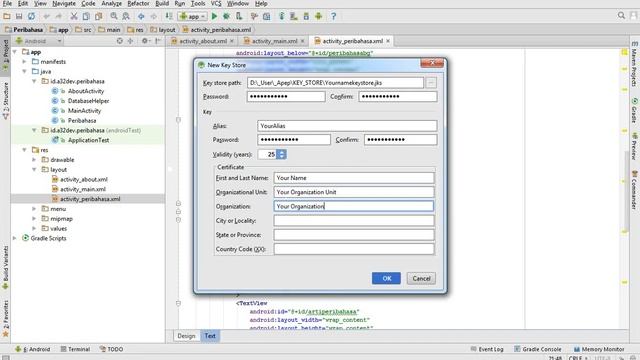Click the First and Last Name field
The height and width of the screenshot is (360, 640).
[x=354, y=178]
